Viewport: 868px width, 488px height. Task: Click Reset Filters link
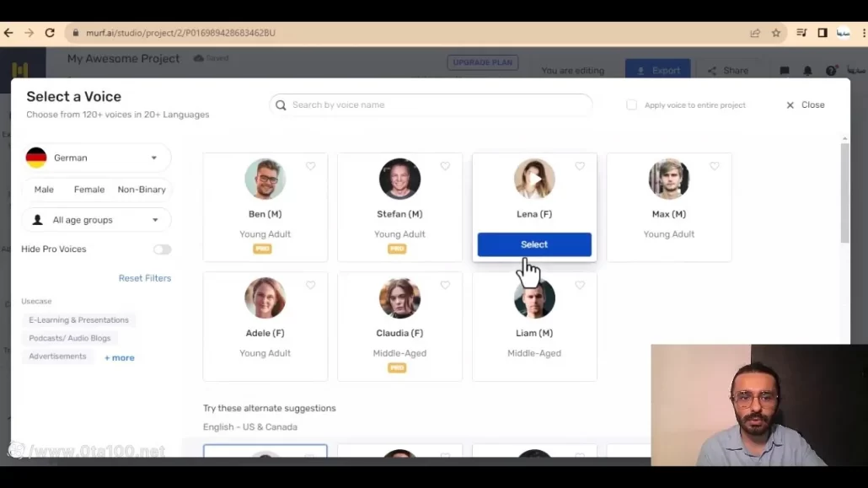(x=144, y=278)
